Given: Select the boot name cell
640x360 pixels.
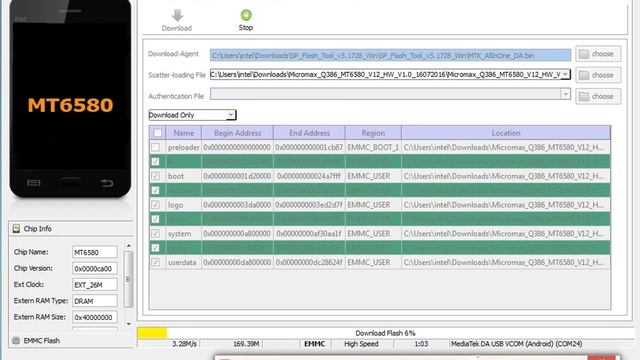Looking at the screenshot, I should click(x=184, y=176).
